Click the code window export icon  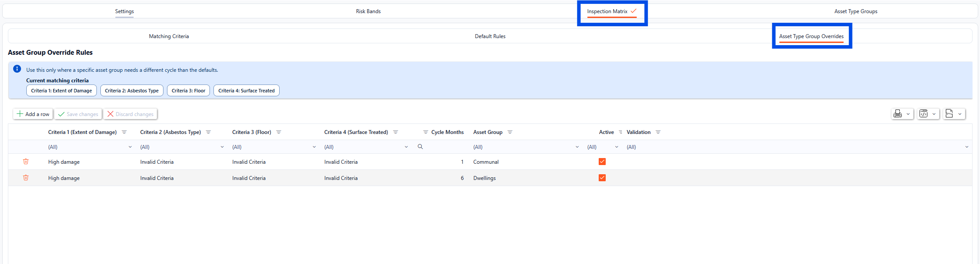coord(923,114)
